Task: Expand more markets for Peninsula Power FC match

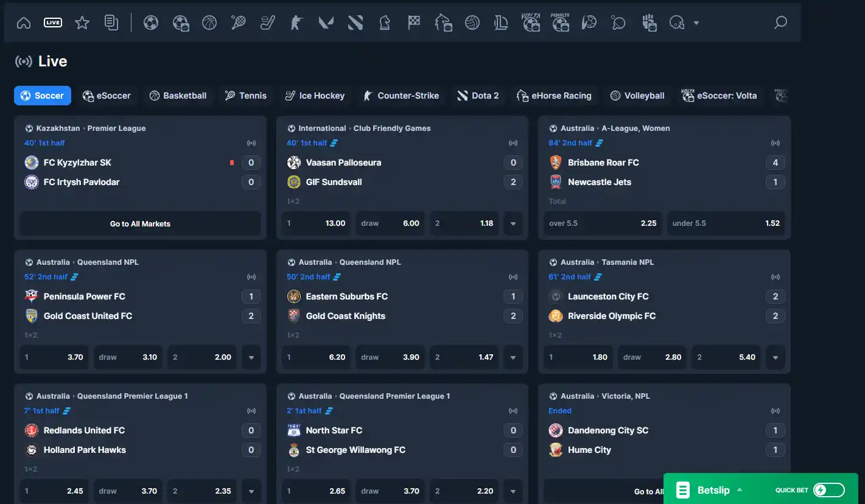Action: click(251, 357)
